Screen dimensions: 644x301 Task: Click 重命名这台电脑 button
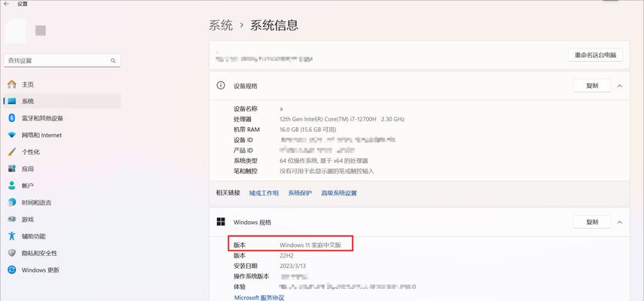coord(595,55)
